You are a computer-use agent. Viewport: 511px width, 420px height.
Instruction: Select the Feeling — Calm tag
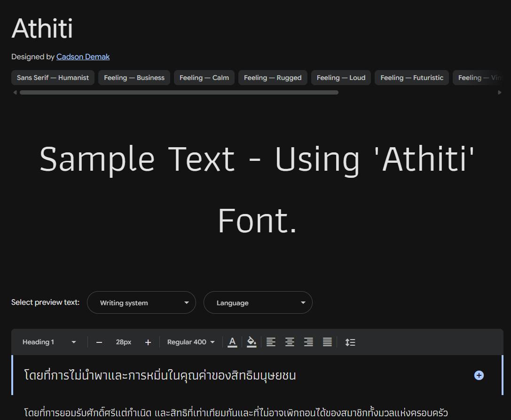point(204,78)
